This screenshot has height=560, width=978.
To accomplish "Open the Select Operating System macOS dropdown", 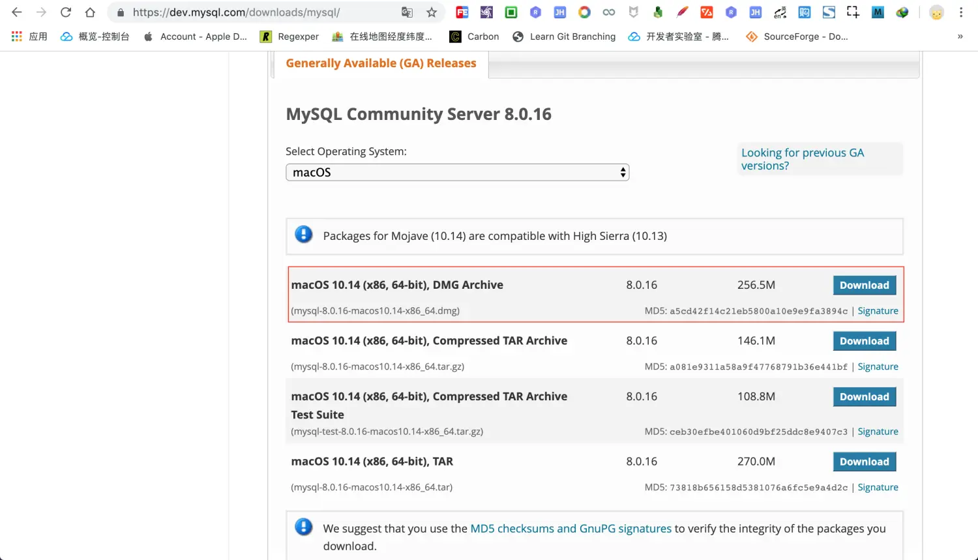I will [457, 172].
